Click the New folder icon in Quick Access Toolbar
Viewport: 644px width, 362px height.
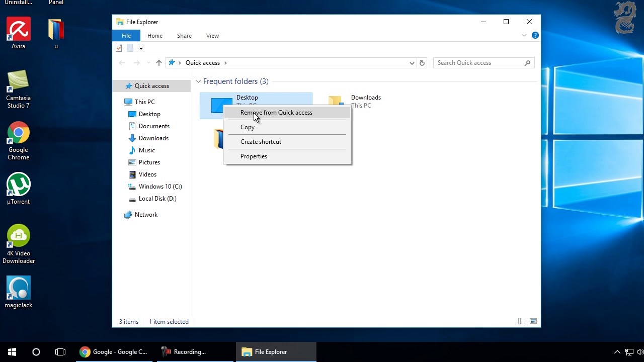(x=130, y=48)
